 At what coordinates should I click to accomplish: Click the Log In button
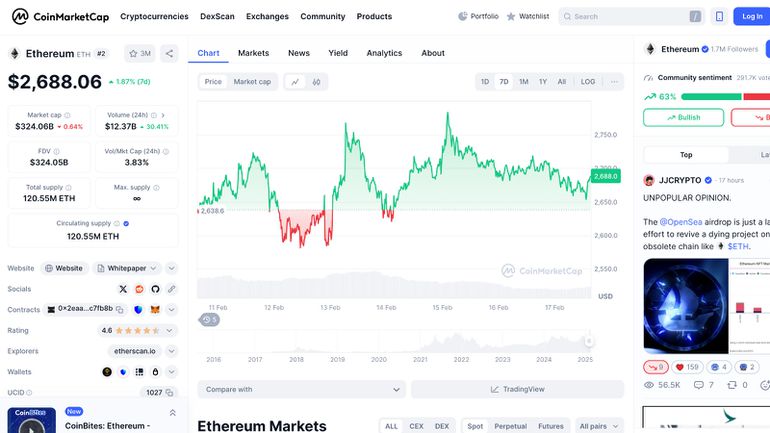752,16
